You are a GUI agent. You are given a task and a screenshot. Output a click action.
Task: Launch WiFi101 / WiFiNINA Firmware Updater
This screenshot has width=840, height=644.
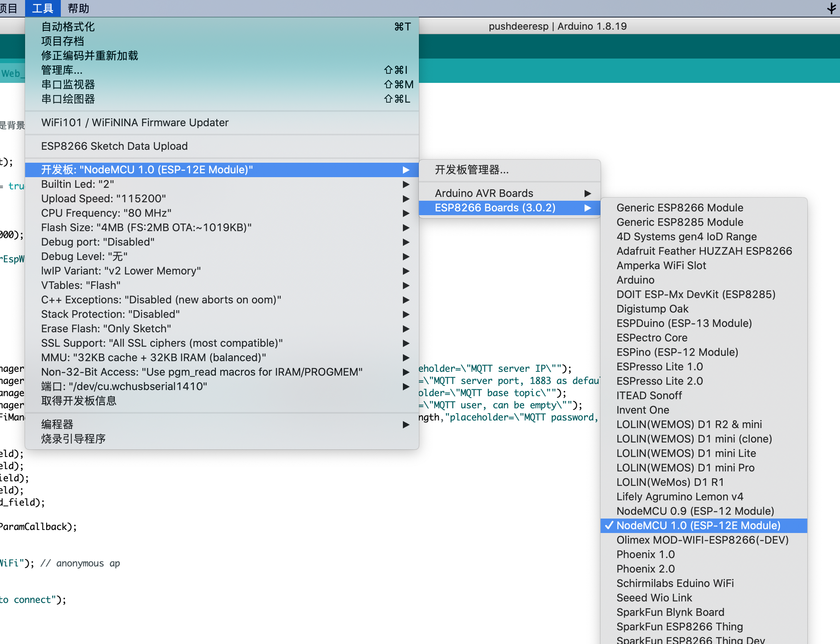coord(222,123)
